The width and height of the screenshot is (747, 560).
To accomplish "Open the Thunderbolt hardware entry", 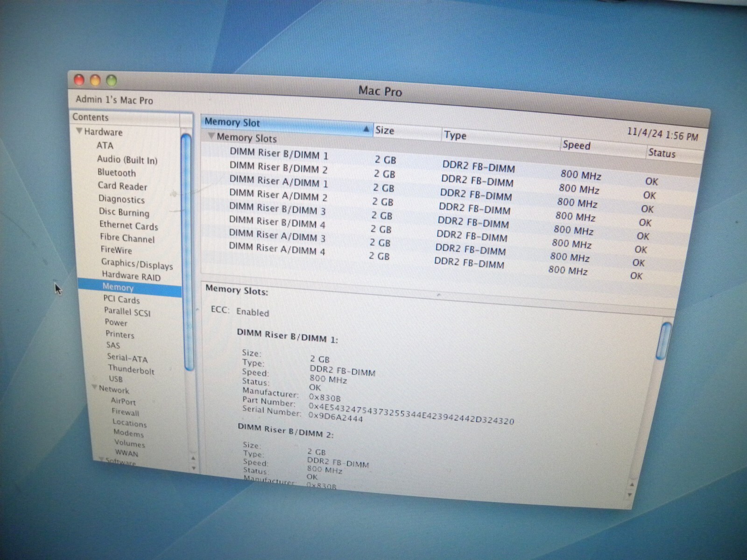I will tap(131, 370).
